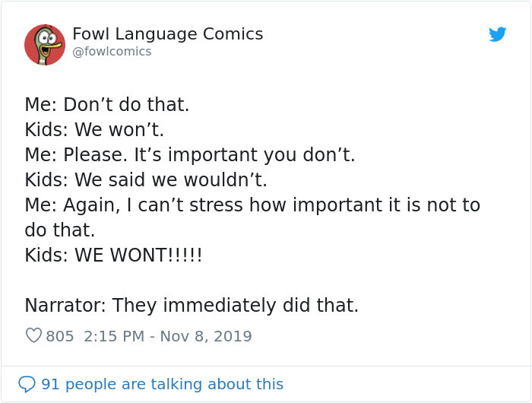Click the first line "Me: Don't do that."

tap(106, 105)
